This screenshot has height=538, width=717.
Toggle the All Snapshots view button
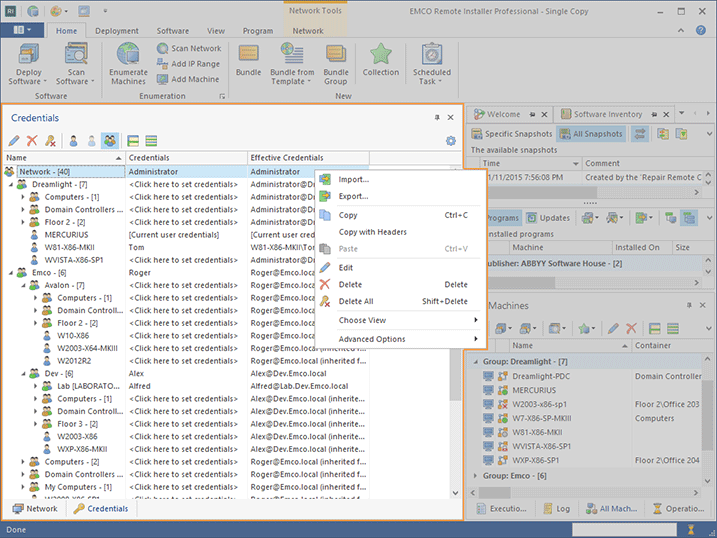[592, 134]
